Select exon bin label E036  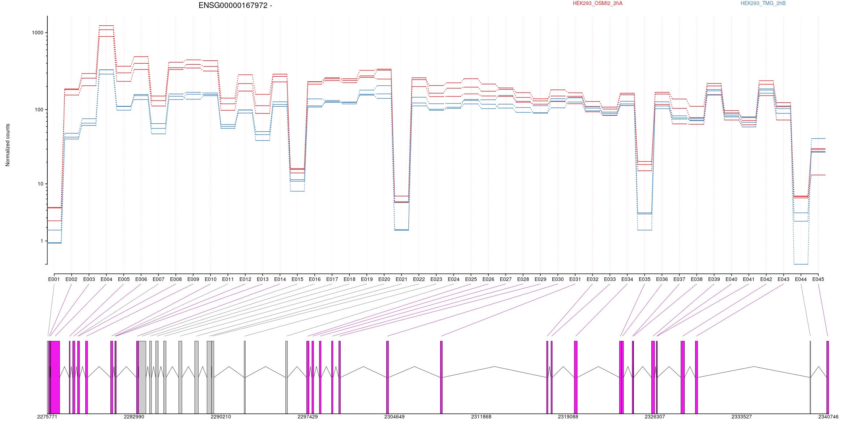(661, 279)
